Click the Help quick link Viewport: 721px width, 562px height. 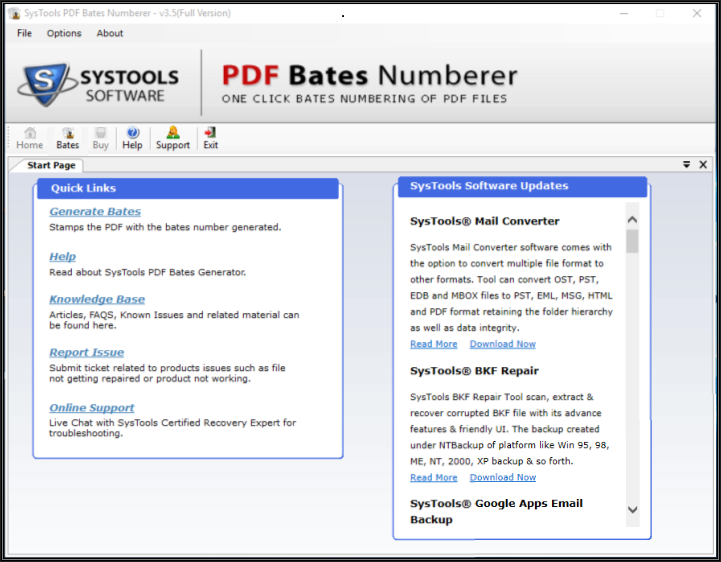63,257
